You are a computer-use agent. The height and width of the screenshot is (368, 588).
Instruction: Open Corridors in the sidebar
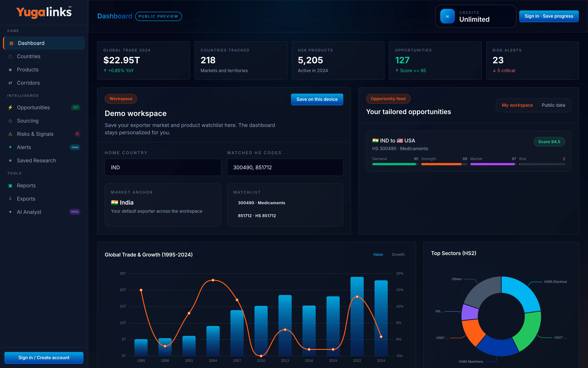(x=44, y=83)
